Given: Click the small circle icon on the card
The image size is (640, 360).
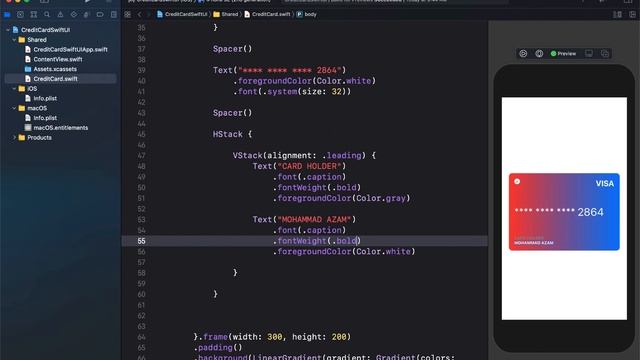Looking at the screenshot, I should 517,181.
